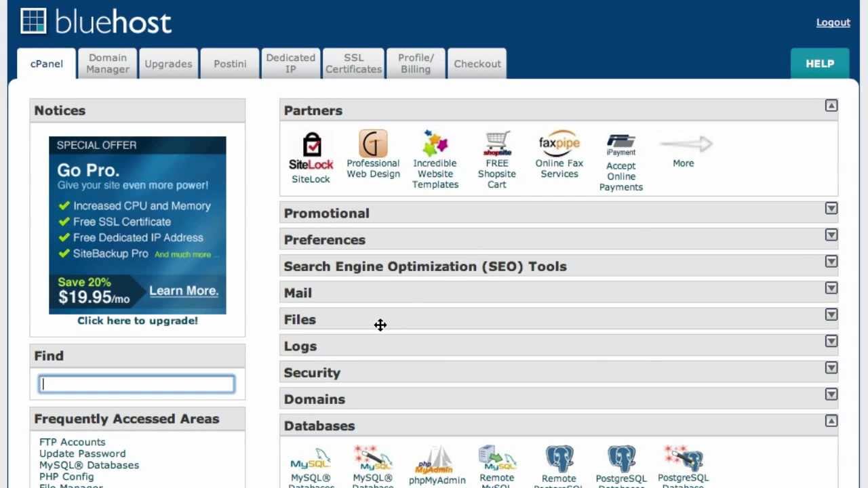868x488 pixels.
Task: Open the SiteLock partner icon
Action: coord(311,150)
